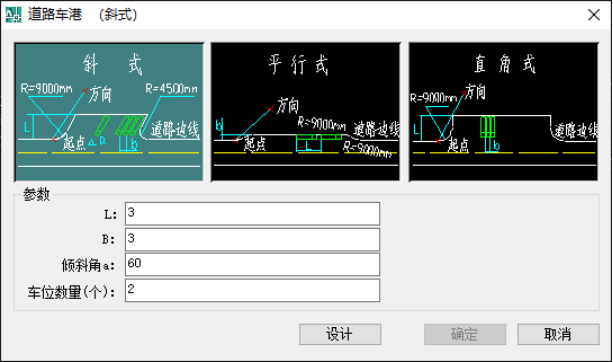Image resolution: width=613 pixels, height=362 pixels.
Task: Click the 车位数量(个) input field
Action: 252,290
